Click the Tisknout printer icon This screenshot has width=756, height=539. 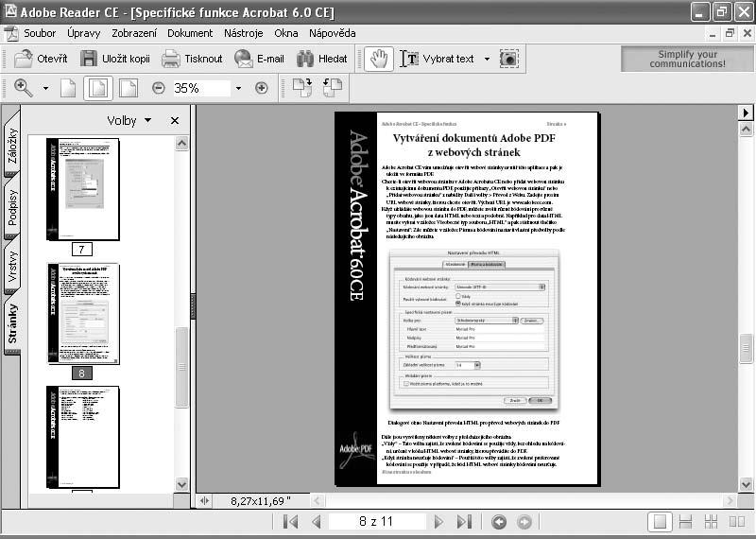171,59
